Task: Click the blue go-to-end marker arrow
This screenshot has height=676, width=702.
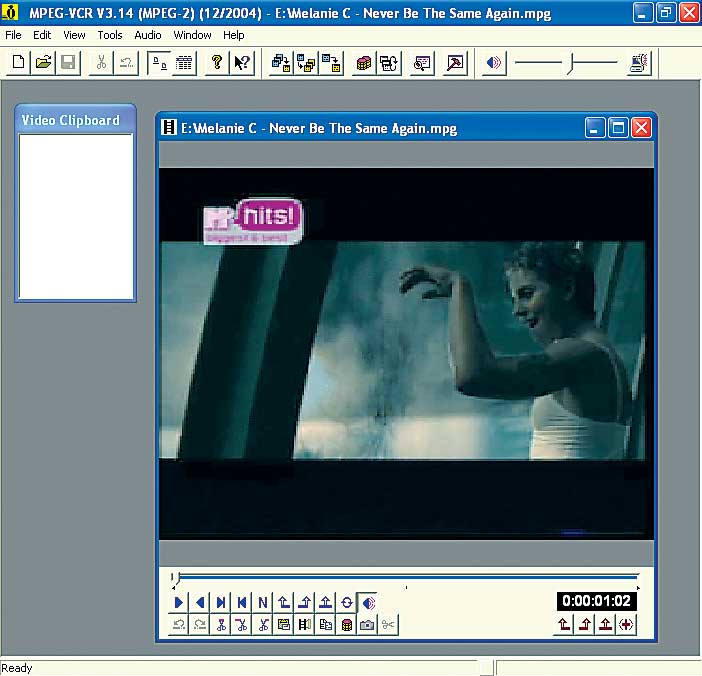Action: pyautogui.click(x=305, y=603)
